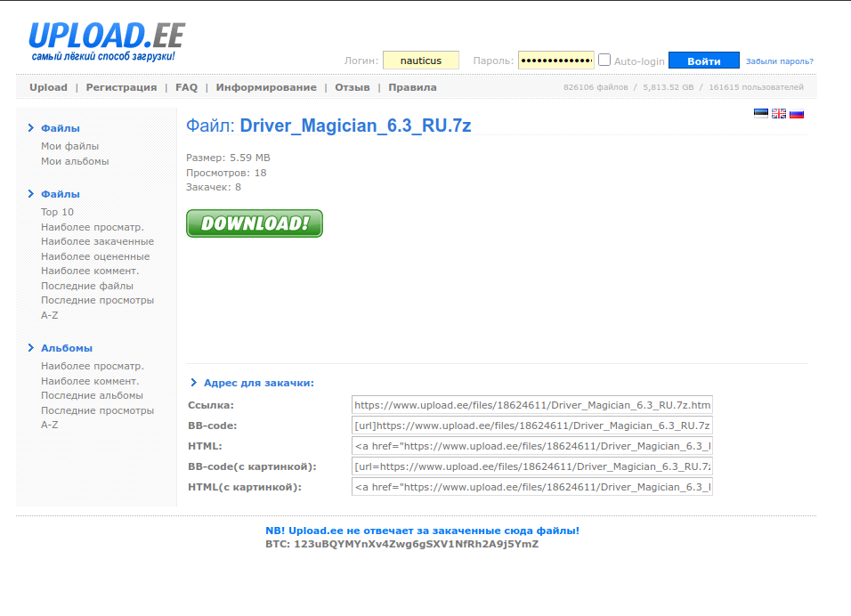Image resolution: width=851 pixels, height=616 pixels.
Task: Open the Забыли пароль? link
Action: 780,61
